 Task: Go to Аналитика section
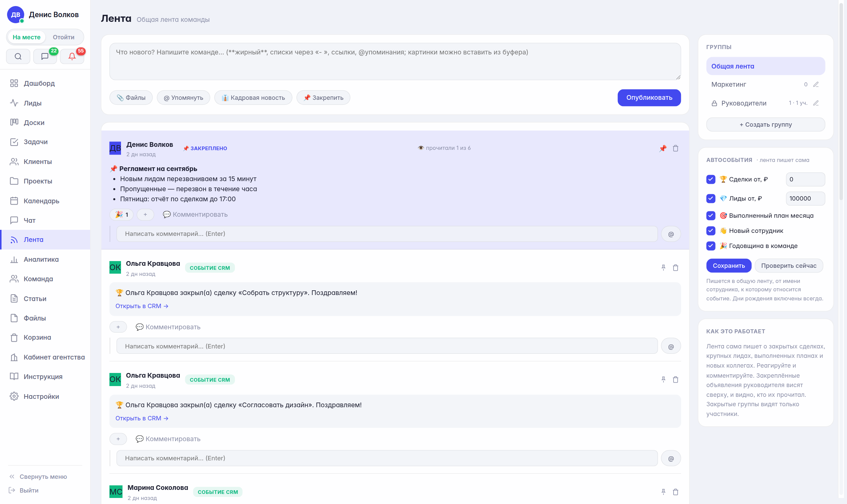pos(45,259)
